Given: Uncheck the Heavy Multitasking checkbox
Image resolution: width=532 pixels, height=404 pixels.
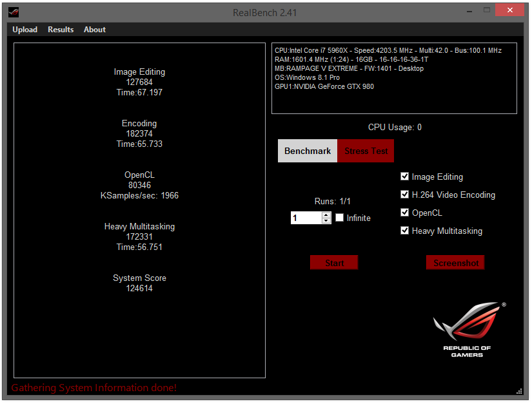Looking at the screenshot, I should click(x=404, y=231).
